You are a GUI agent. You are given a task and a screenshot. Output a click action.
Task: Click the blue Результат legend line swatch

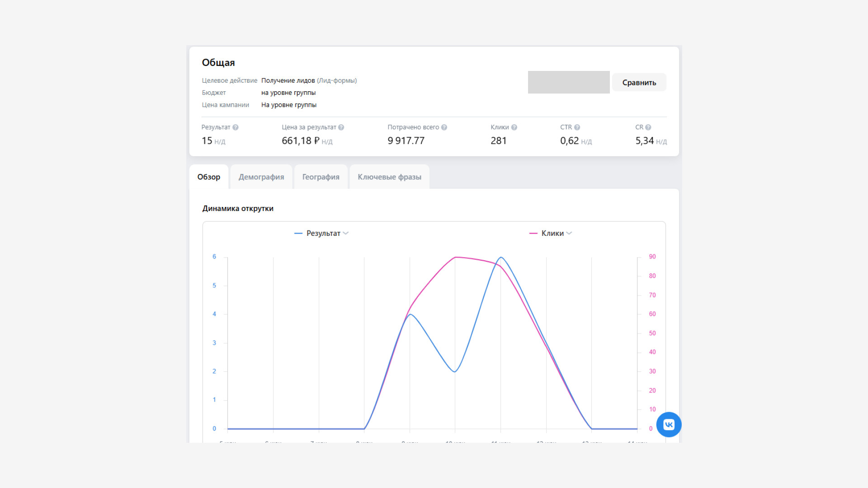click(298, 234)
